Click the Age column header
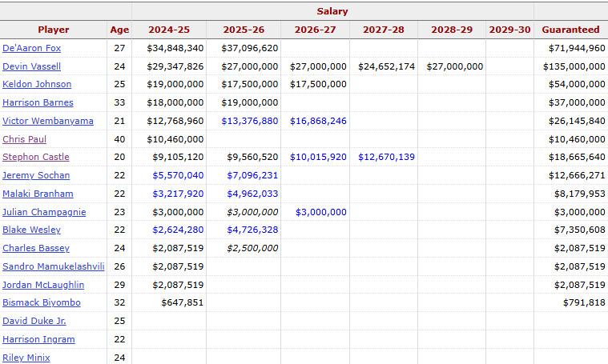Screen dimensions: 608x364 [x=119, y=30]
